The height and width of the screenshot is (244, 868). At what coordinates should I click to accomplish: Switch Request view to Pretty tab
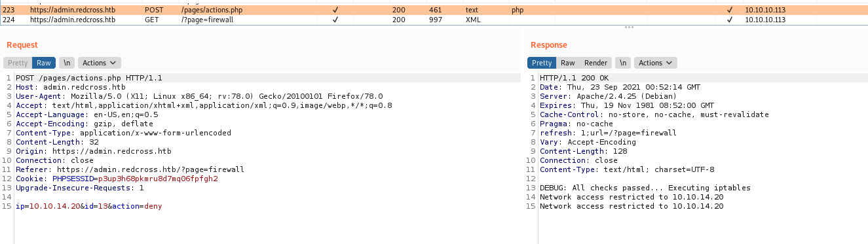18,63
